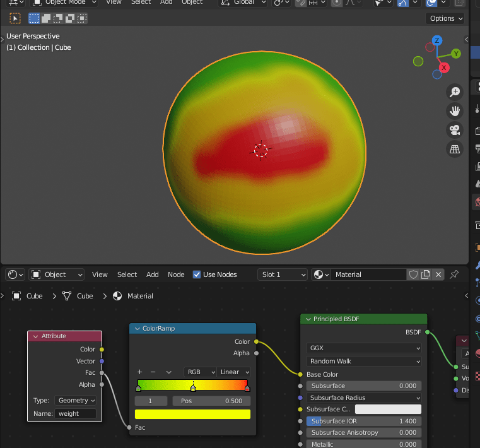Open the material browse sphere icon
This screenshot has height=448, width=480.
(321, 274)
